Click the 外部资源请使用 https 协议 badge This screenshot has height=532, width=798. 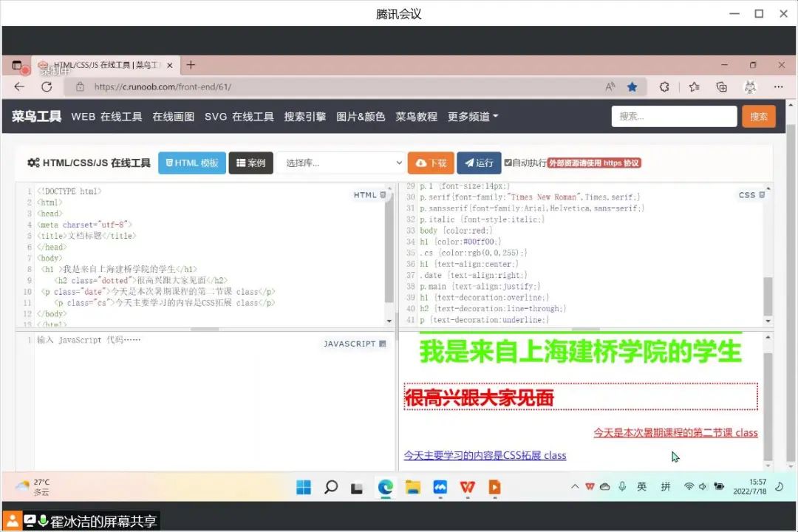click(594, 163)
